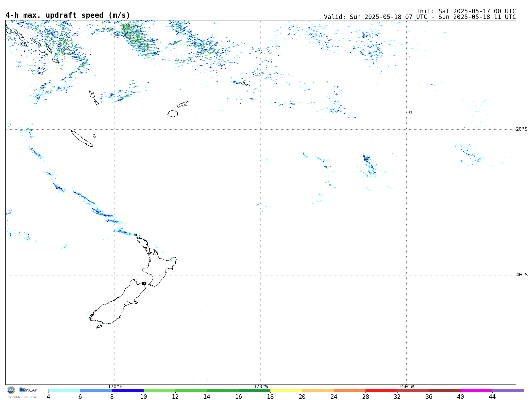Pick the bright red 28–32 color swatch
Viewport: 532px width, 400px height.
[x=381, y=391]
